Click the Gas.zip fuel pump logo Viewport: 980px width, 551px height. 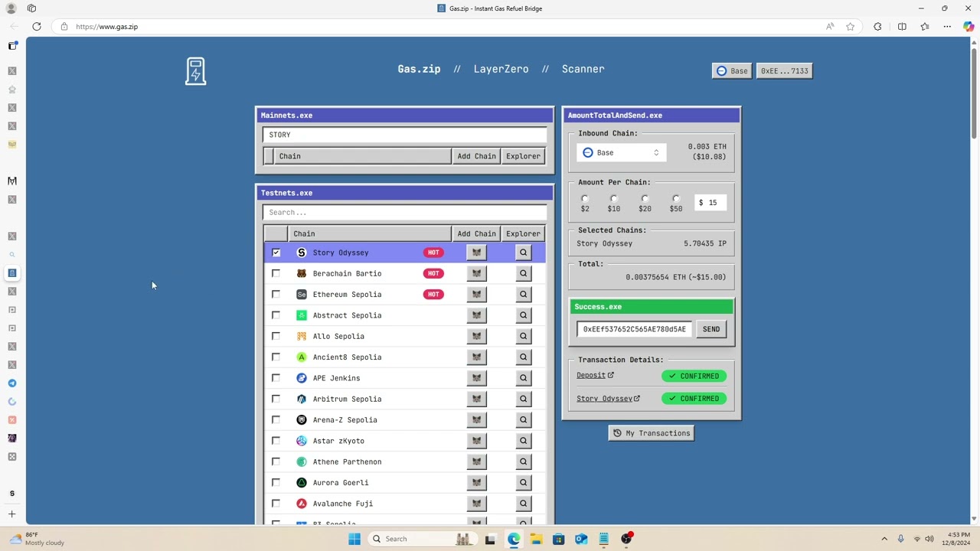click(195, 71)
